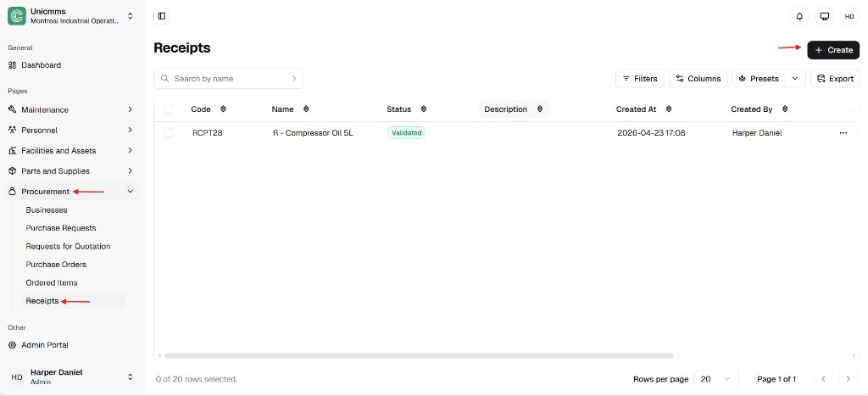Image resolution: width=868 pixels, height=396 pixels.
Task: Open Requests for Quotation page
Action: [68, 247]
